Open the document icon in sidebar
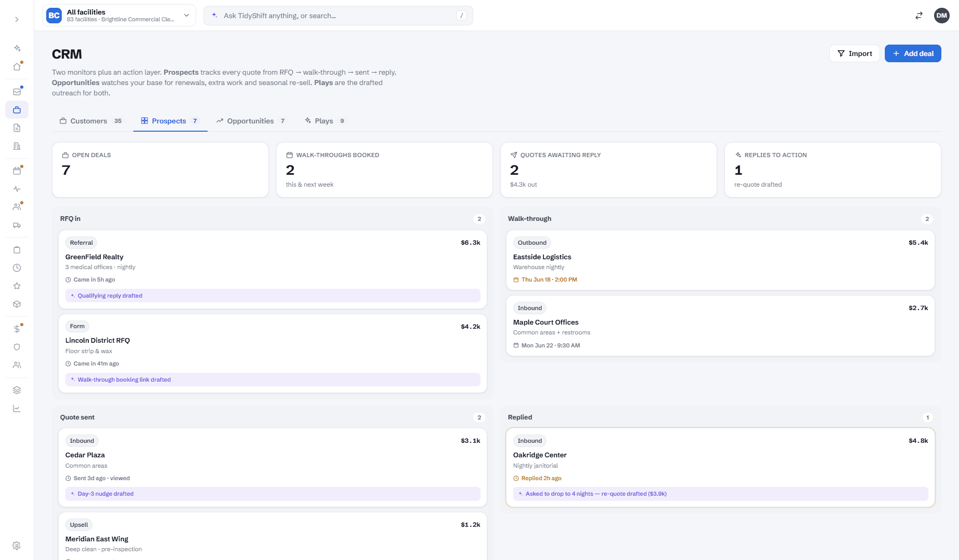 17,128
